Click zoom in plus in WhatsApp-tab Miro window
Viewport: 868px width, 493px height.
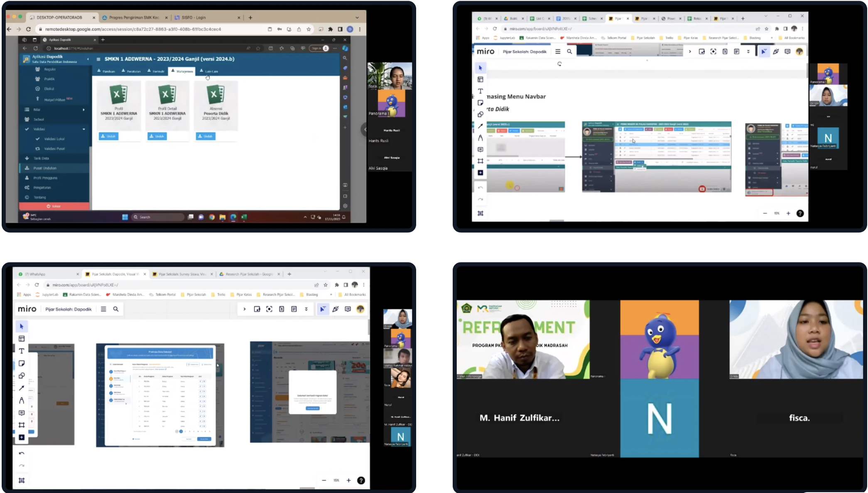coord(348,480)
